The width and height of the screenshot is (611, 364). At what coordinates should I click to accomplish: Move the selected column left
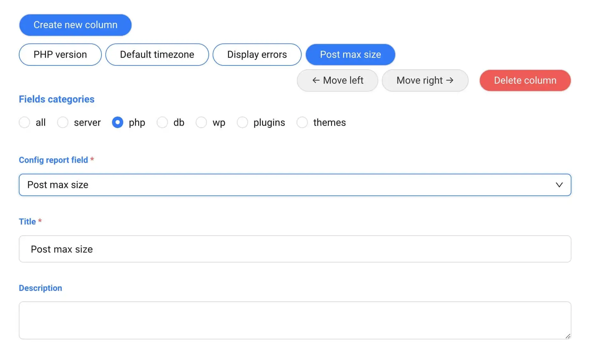(x=337, y=80)
